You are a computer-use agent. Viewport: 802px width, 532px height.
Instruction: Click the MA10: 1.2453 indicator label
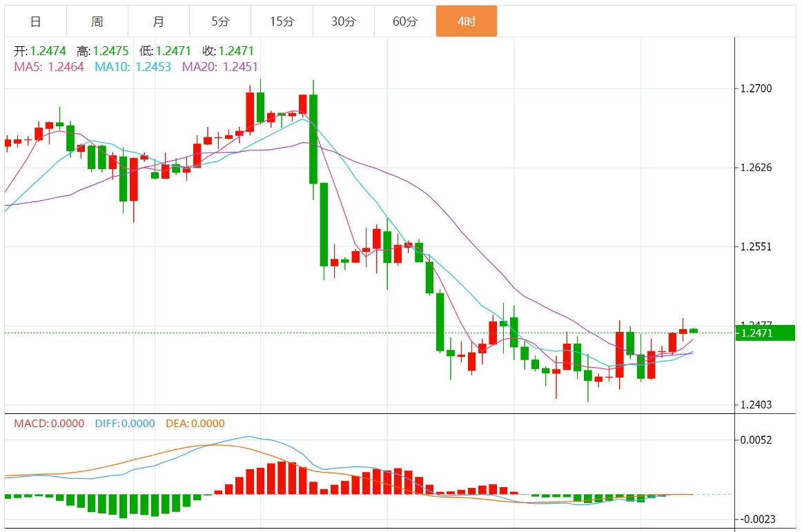[x=133, y=67]
